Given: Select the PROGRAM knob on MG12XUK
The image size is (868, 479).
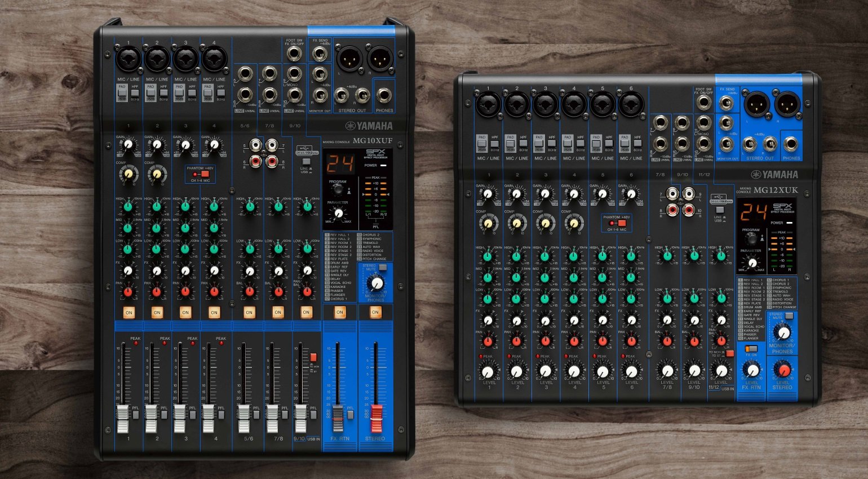Looking at the screenshot, I should tap(751, 239).
